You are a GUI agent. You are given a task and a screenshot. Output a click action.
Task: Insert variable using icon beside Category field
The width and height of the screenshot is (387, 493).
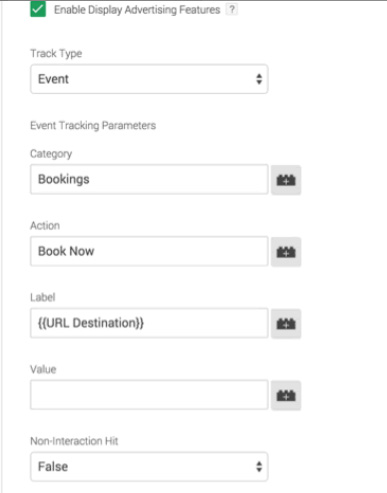[x=286, y=180]
